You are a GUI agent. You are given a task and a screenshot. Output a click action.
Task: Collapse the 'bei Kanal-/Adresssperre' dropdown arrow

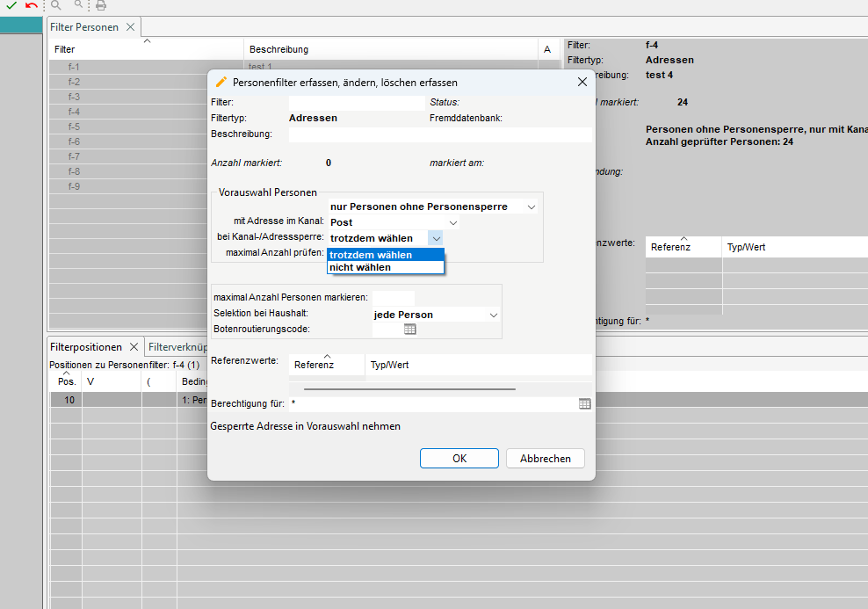click(x=437, y=238)
